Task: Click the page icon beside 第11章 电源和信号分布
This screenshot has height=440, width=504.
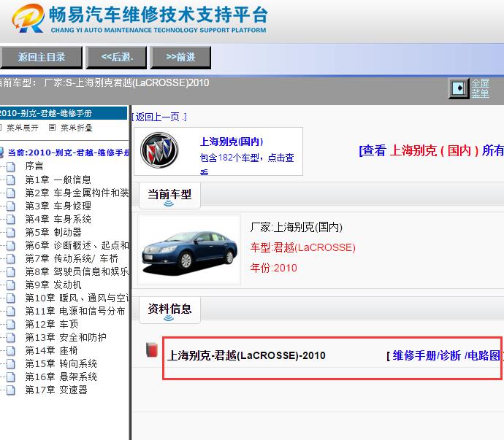Action: click(11, 312)
